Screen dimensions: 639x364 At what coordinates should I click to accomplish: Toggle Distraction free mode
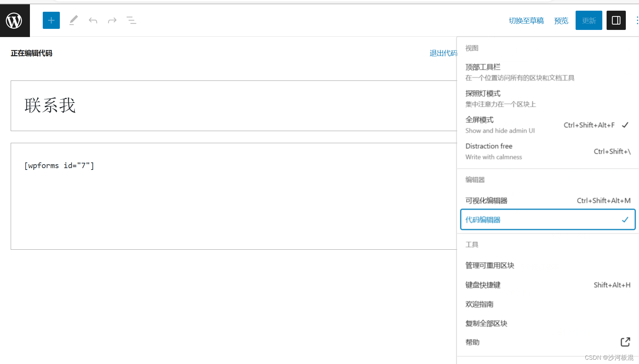548,151
